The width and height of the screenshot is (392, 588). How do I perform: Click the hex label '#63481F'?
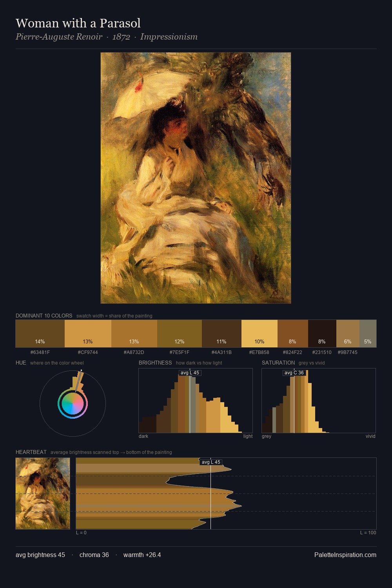40,352
